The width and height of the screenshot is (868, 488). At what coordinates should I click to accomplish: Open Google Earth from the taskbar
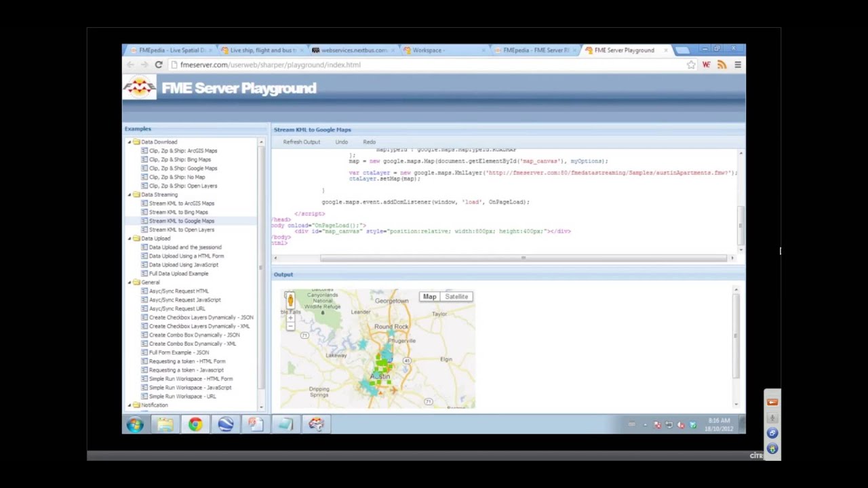(226, 424)
